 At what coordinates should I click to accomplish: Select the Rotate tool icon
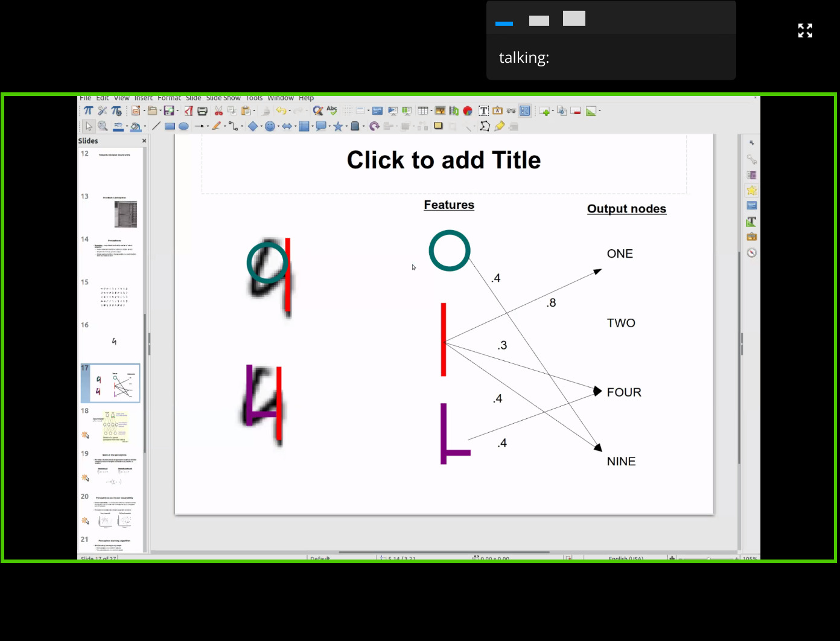(374, 126)
